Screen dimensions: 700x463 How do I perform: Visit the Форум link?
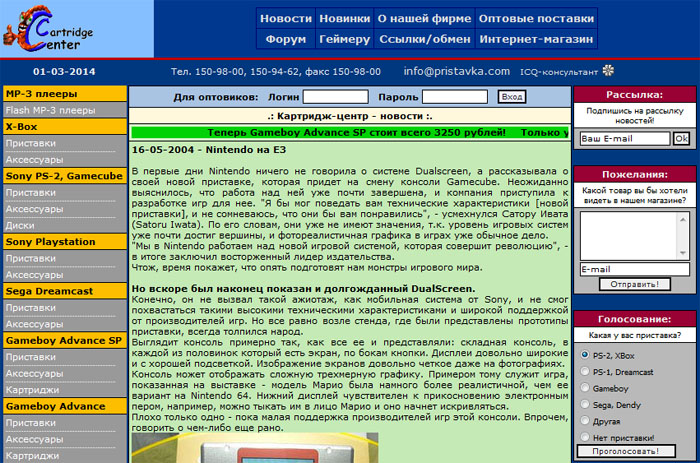(x=286, y=39)
